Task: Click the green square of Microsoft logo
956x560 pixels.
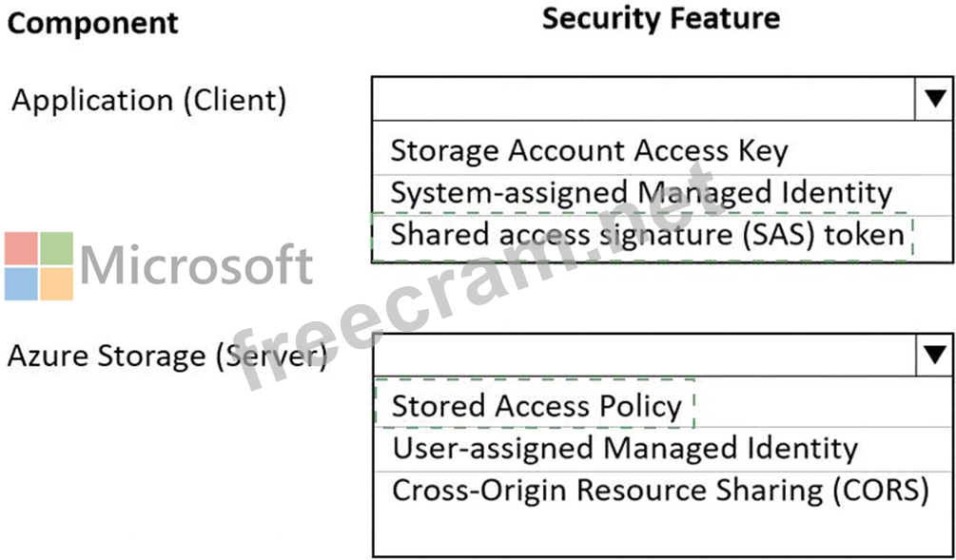Action: [x=57, y=248]
